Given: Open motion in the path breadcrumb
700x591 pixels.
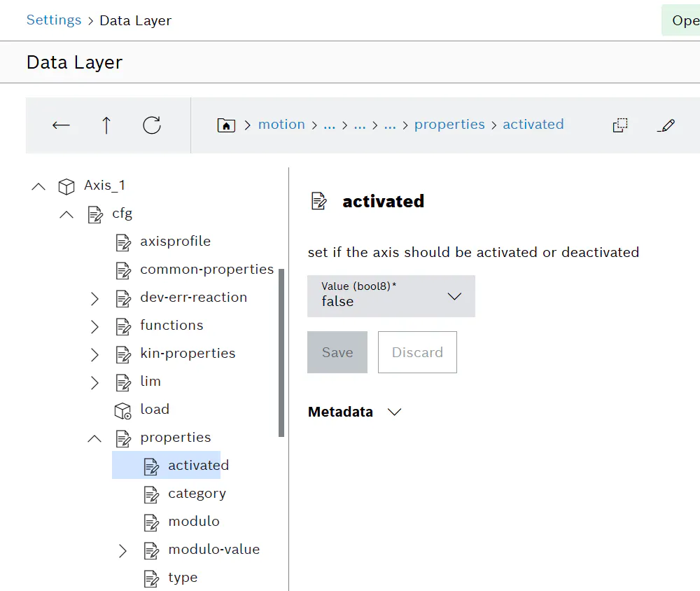Looking at the screenshot, I should 281,124.
